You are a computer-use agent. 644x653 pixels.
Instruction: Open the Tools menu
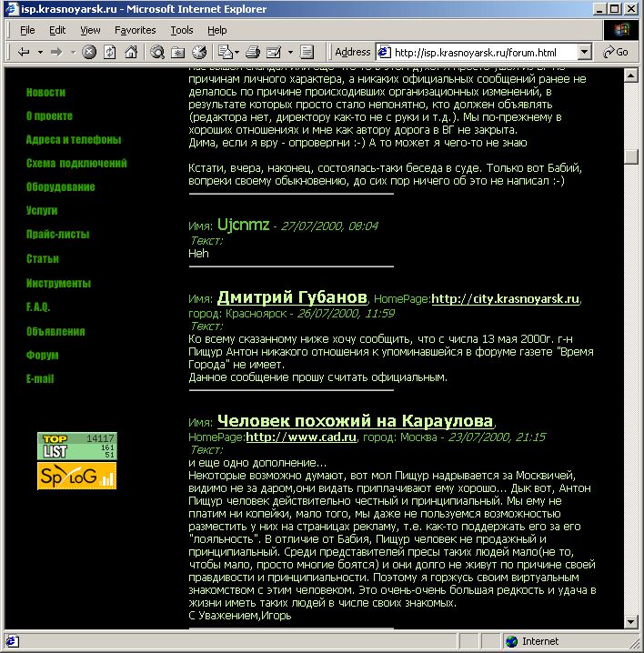pyautogui.click(x=182, y=30)
